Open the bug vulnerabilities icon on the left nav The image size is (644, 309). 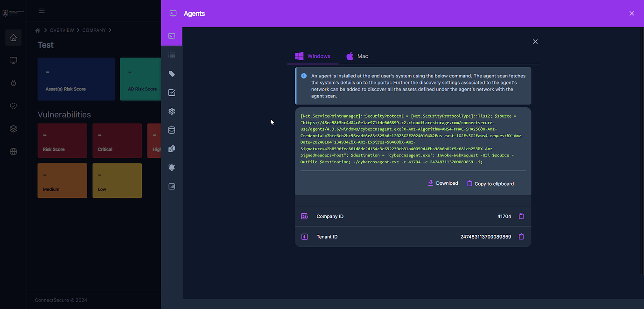(x=13, y=83)
